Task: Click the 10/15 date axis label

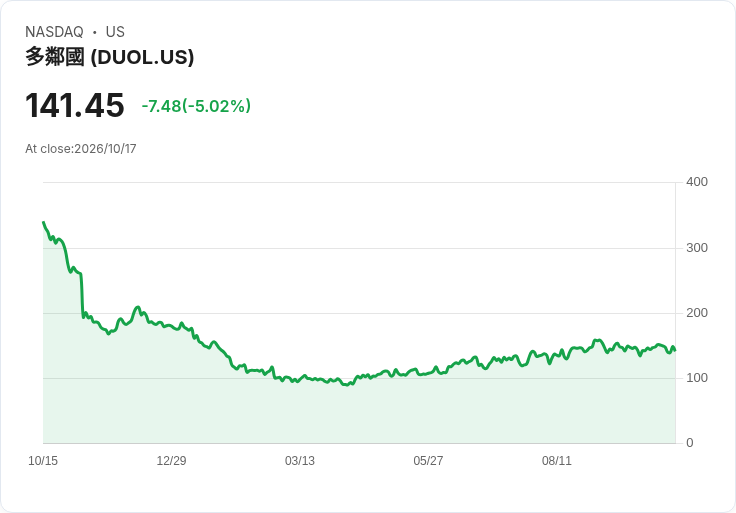Action: pos(43,460)
